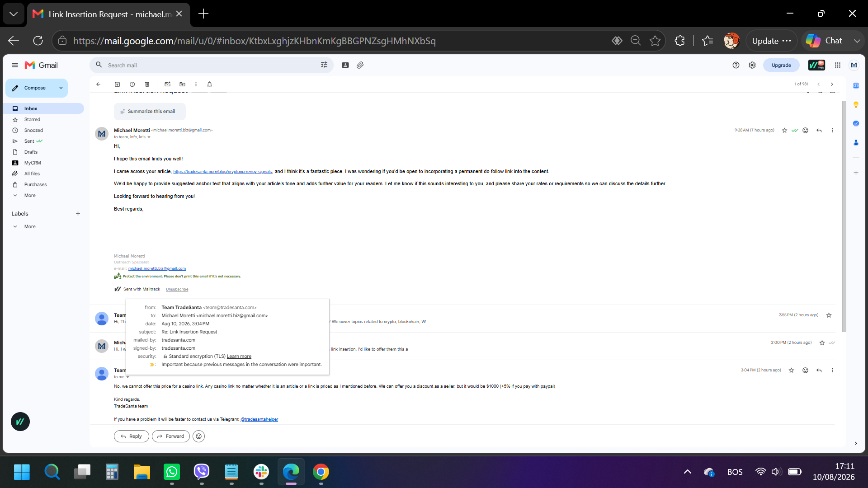
Task: Click the attachment paperclip icon beside search
Action: click(x=360, y=65)
